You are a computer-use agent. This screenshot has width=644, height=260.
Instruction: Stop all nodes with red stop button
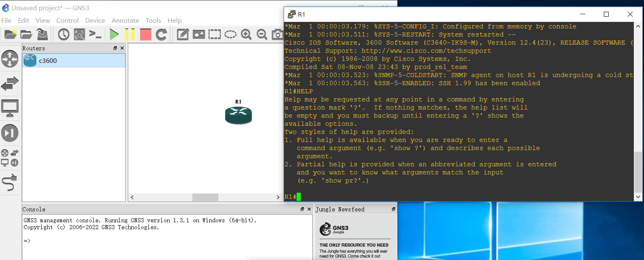146,34
